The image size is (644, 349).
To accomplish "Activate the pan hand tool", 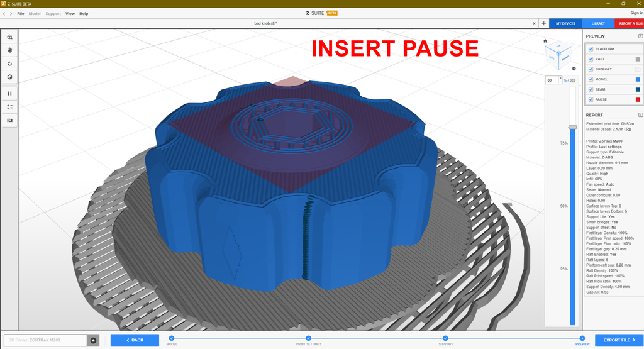I will click(x=9, y=50).
